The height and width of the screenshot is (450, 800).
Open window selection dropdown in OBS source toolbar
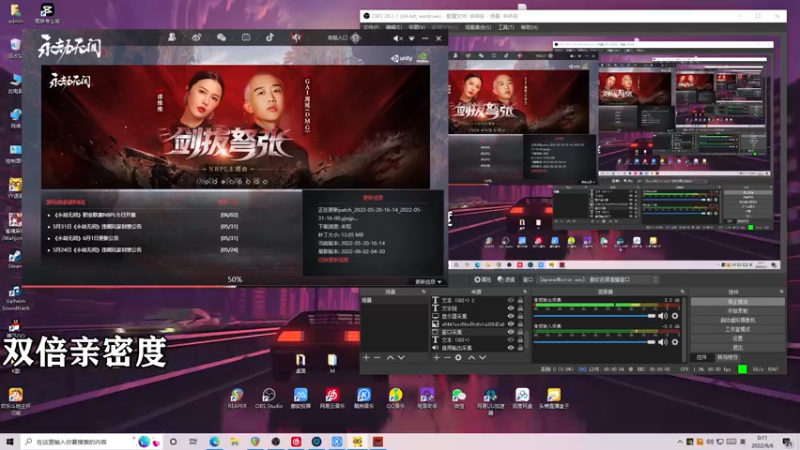point(598,280)
